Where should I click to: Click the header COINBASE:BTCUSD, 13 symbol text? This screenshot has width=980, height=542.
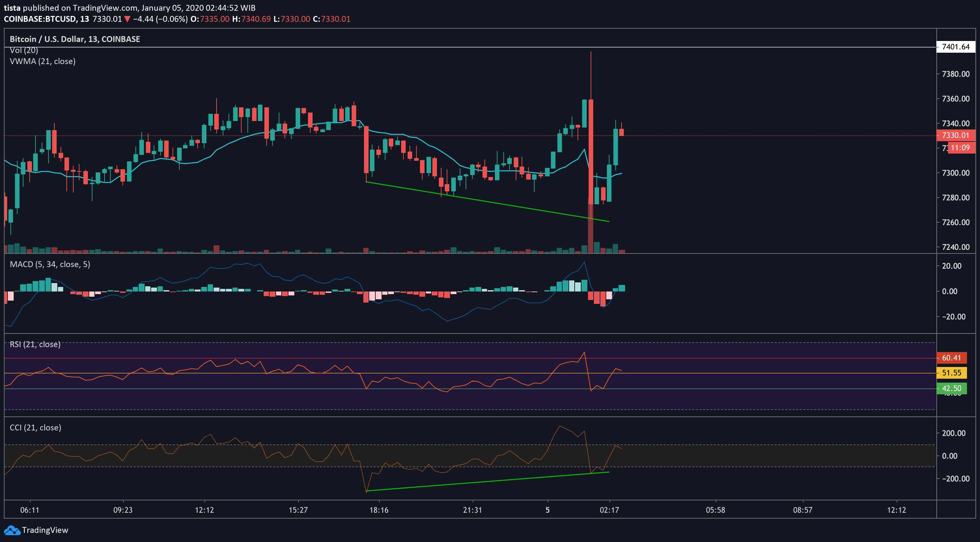(47, 19)
